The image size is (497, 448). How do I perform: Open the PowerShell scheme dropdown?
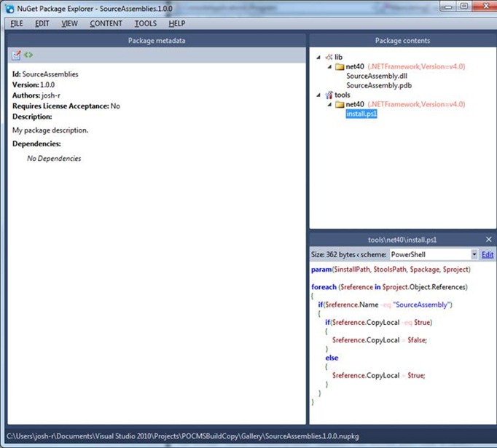pos(474,254)
